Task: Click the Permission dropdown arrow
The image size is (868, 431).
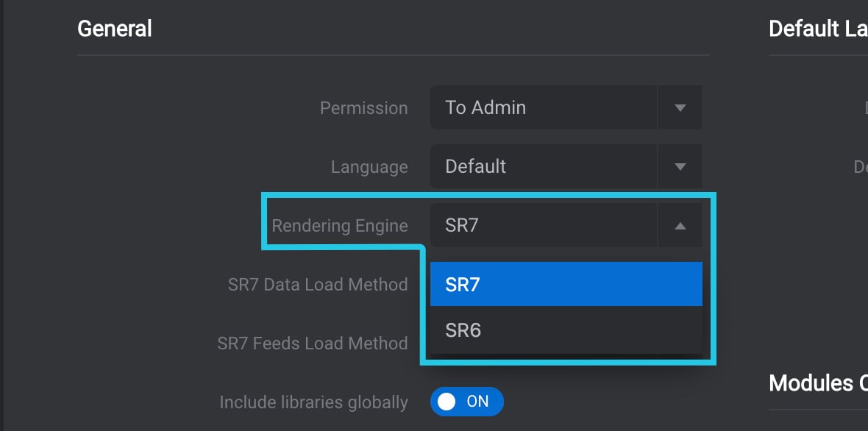Action: (x=680, y=108)
